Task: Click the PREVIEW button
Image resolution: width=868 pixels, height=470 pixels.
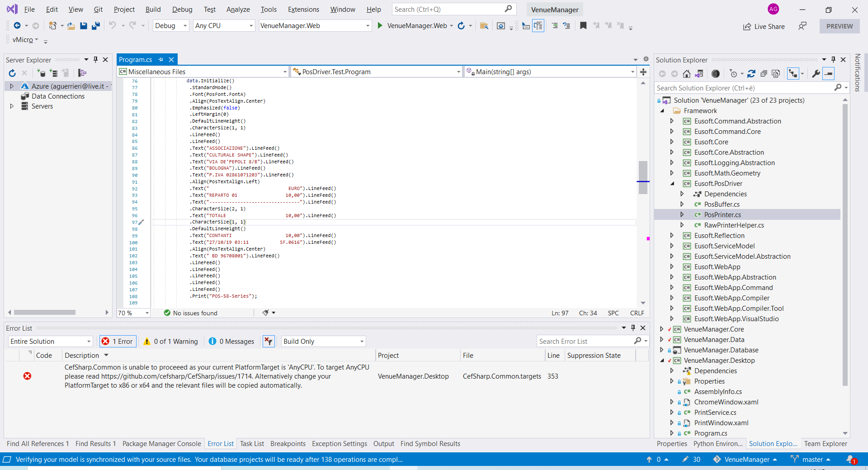Action: [840, 26]
